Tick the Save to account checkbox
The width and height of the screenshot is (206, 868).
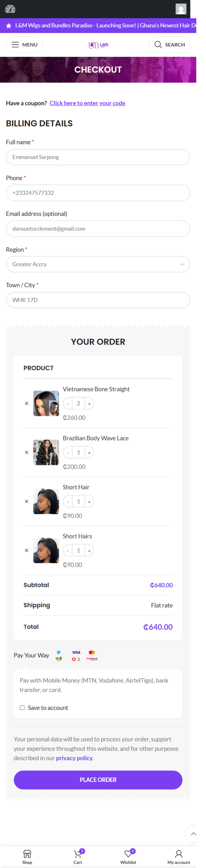pos(22,708)
